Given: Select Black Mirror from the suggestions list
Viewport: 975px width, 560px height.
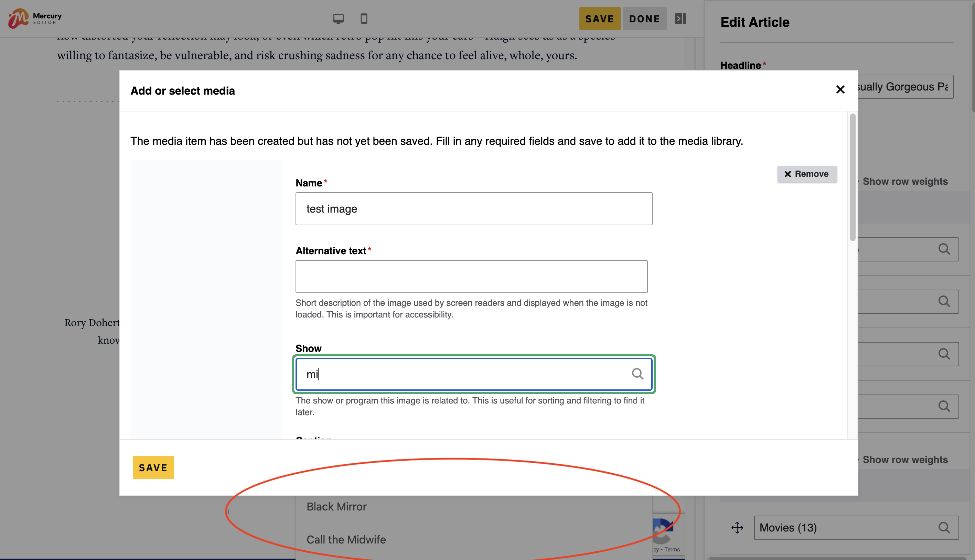Looking at the screenshot, I should [x=336, y=507].
